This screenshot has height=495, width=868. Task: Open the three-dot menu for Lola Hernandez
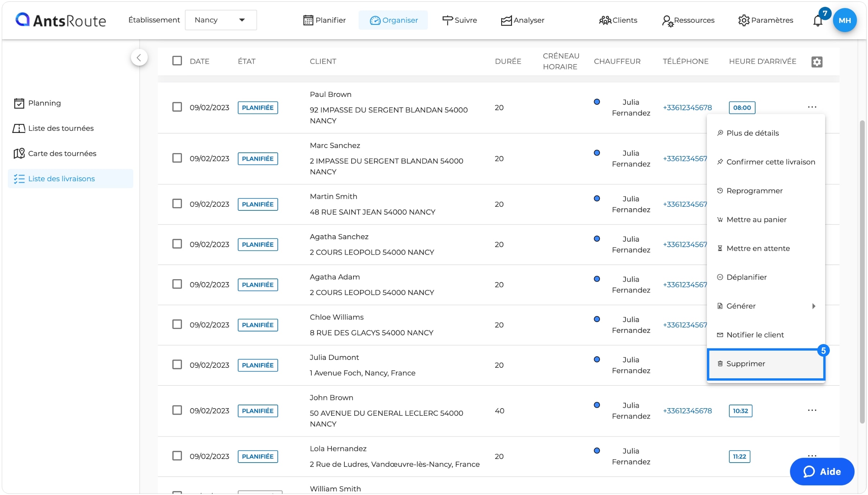[812, 455]
